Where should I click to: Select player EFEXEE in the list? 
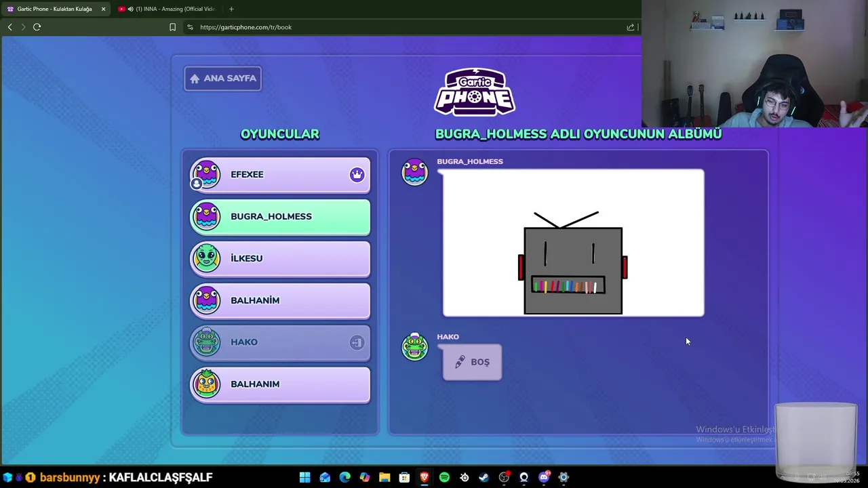280,175
